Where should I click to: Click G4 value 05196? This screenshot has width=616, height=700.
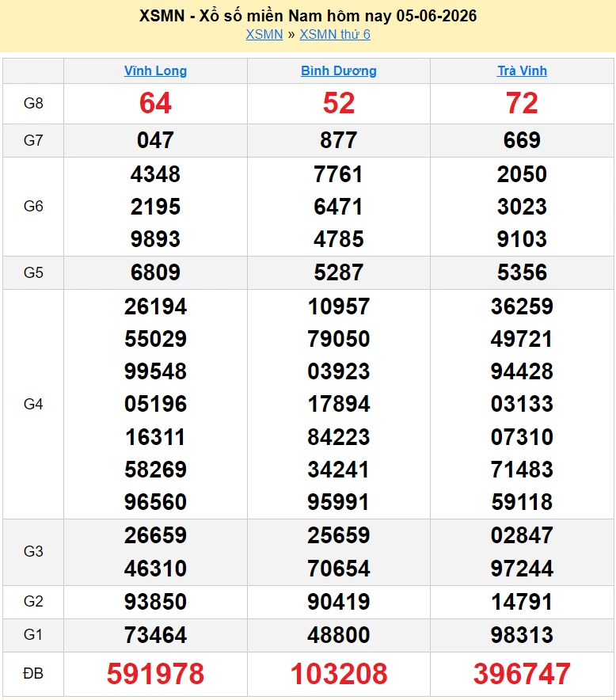point(155,404)
